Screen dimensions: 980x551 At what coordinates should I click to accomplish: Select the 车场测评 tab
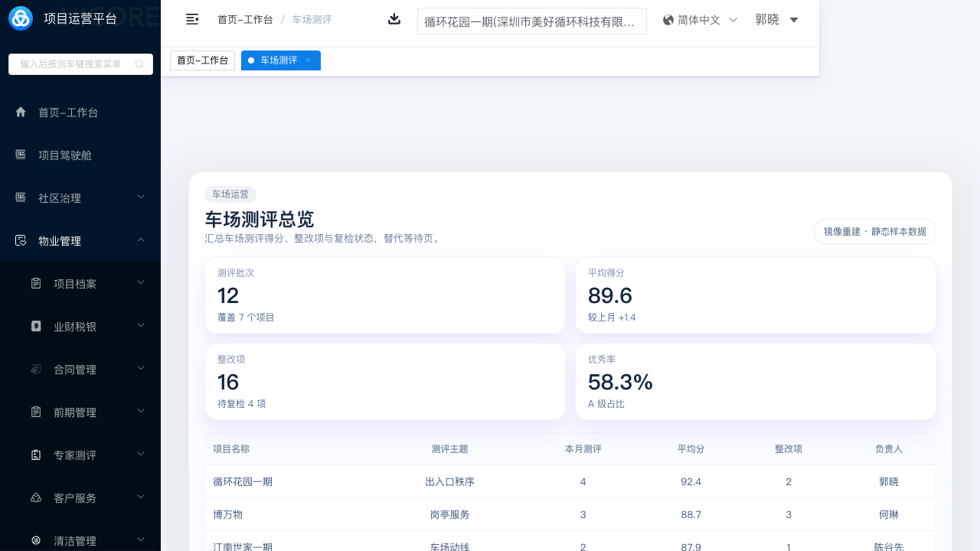click(278, 60)
